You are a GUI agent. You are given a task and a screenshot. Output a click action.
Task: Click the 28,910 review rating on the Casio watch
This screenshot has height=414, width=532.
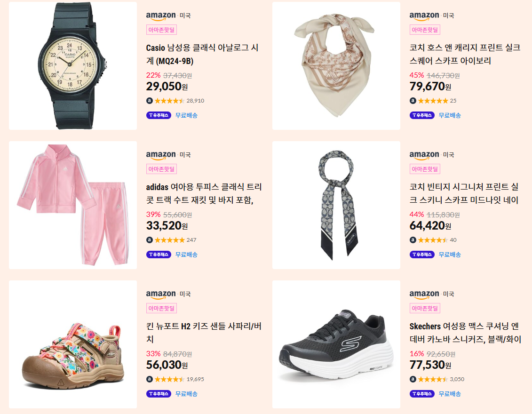pyautogui.click(x=179, y=101)
